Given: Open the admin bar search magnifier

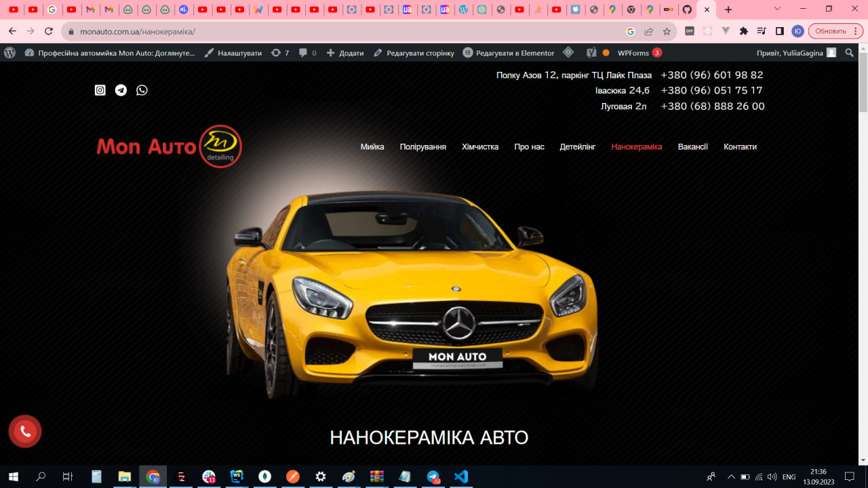Looking at the screenshot, I should pos(849,53).
